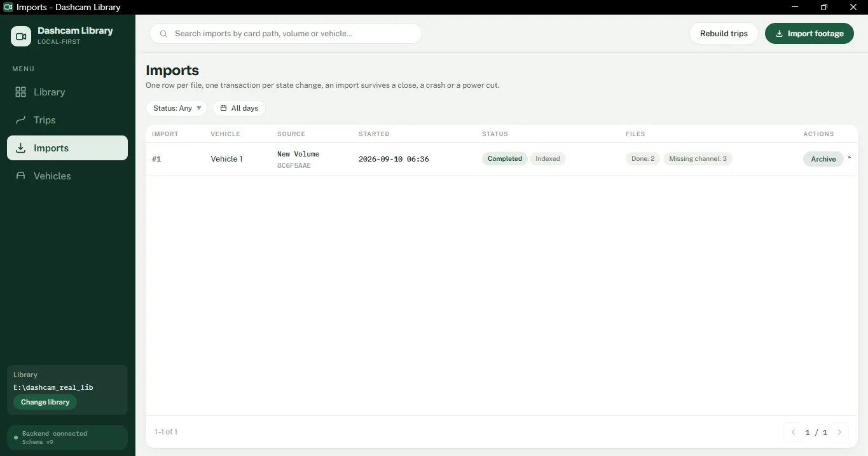
Task: Click the FILES column header
Action: click(x=635, y=134)
